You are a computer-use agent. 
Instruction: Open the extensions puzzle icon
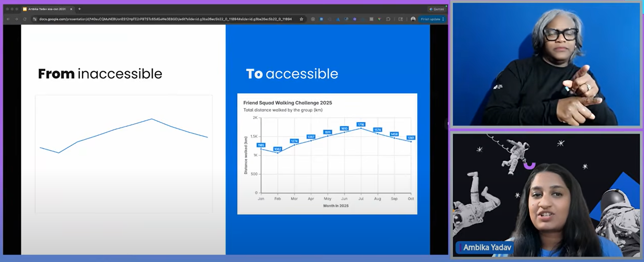tap(388, 19)
